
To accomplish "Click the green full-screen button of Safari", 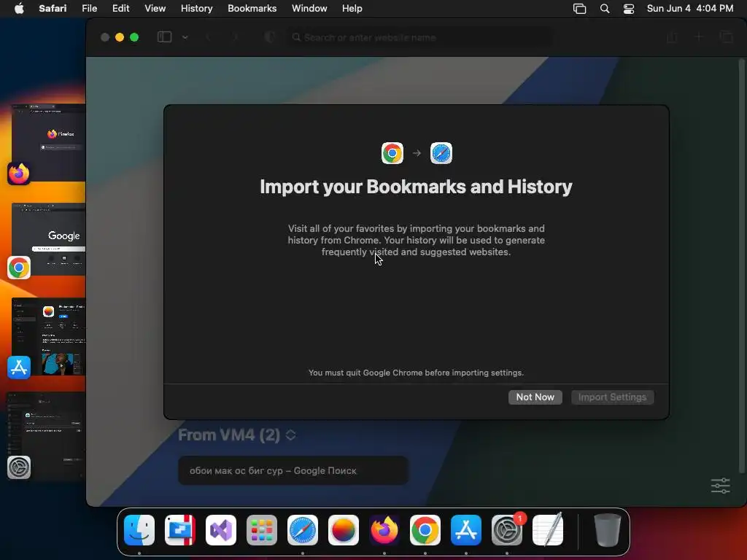I will [x=134, y=37].
